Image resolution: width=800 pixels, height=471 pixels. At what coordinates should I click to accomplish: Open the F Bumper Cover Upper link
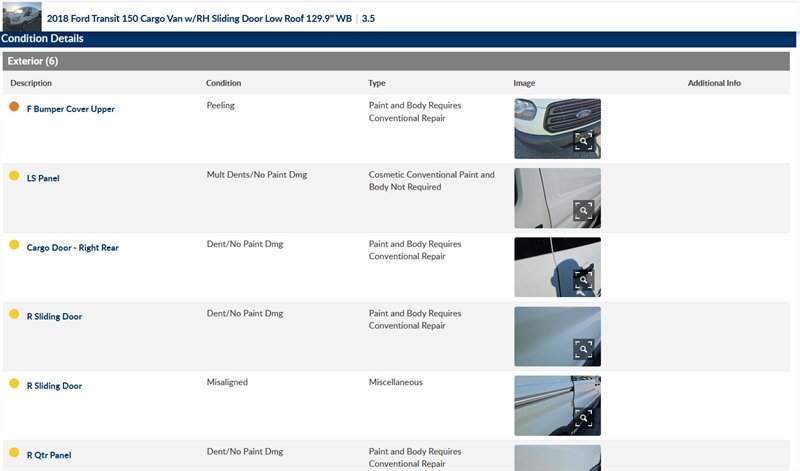pos(70,109)
